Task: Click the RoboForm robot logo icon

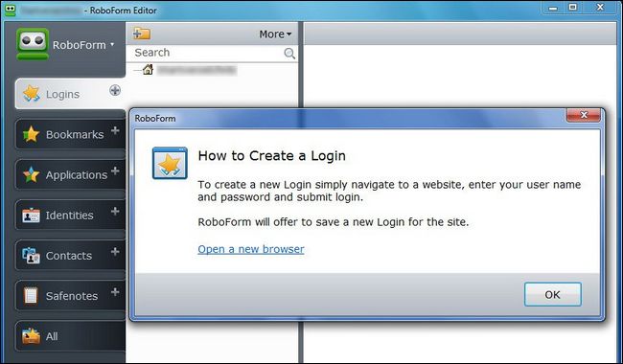Action: (x=33, y=44)
